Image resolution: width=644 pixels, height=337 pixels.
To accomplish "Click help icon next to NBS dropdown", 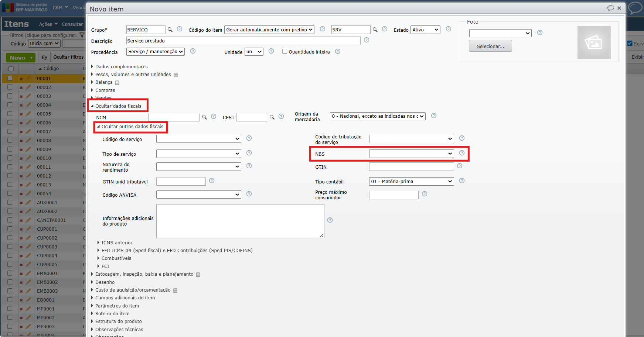I will [x=462, y=153].
